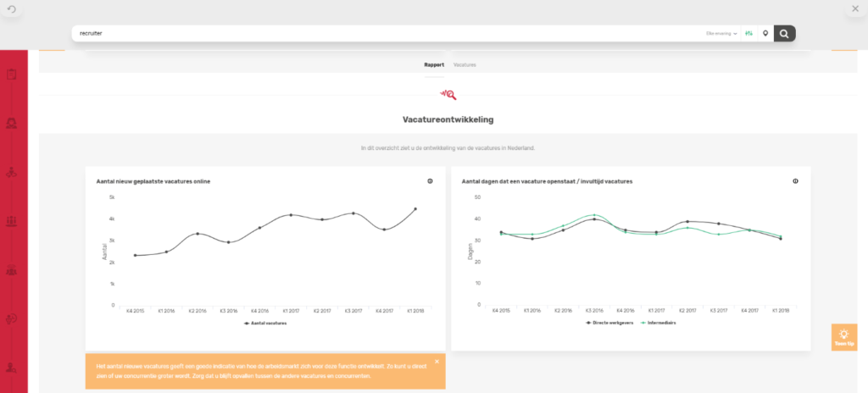
Task: Click the K1 2018 data point in vacatures chart
Action: coord(415,208)
